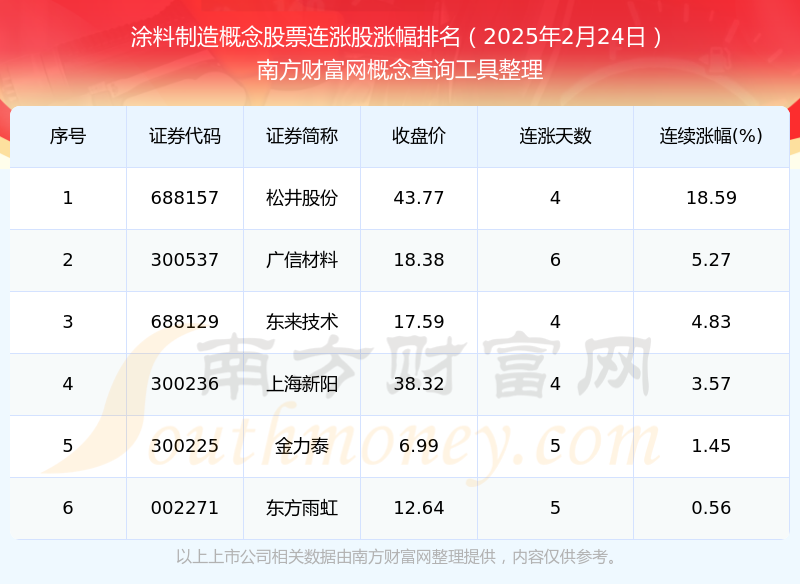Select stock code 300225
The image size is (800, 584).
185,446
